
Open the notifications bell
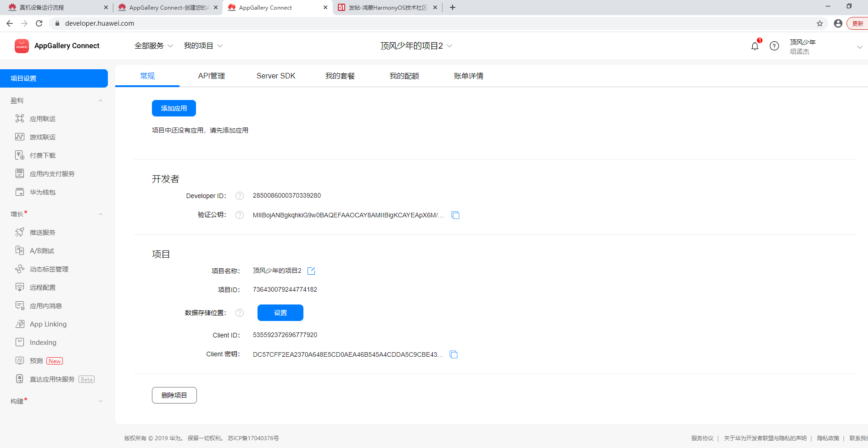[x=755, y=46]
